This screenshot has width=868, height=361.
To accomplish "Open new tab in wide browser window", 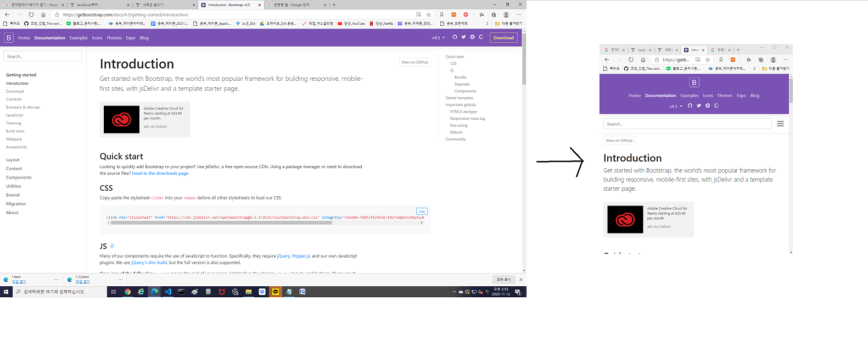I will pos(334,4).
